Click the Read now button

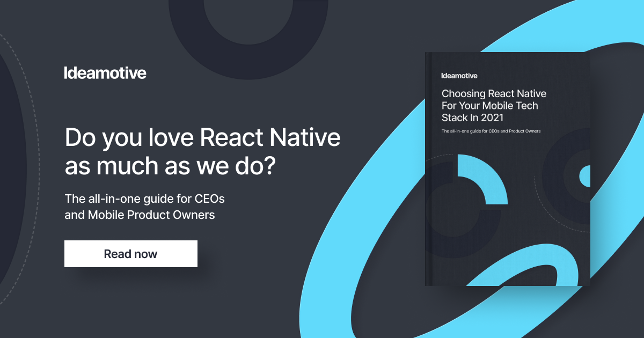tap(130, 254)
